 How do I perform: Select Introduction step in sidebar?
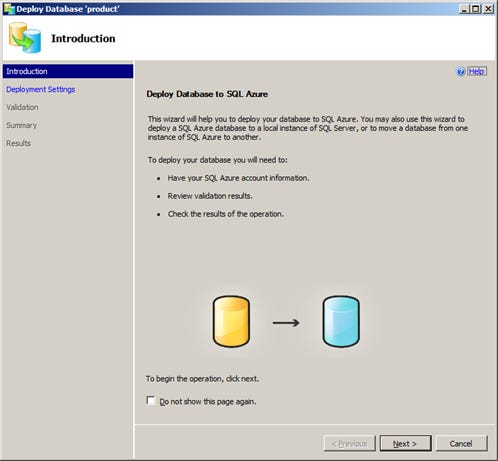[x=68, y=71]
